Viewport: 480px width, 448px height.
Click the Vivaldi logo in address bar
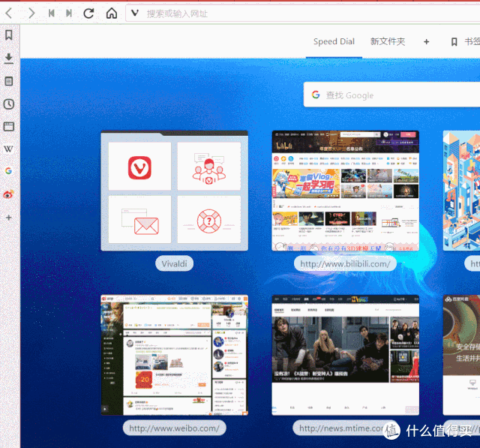click(x=135, y=14)
